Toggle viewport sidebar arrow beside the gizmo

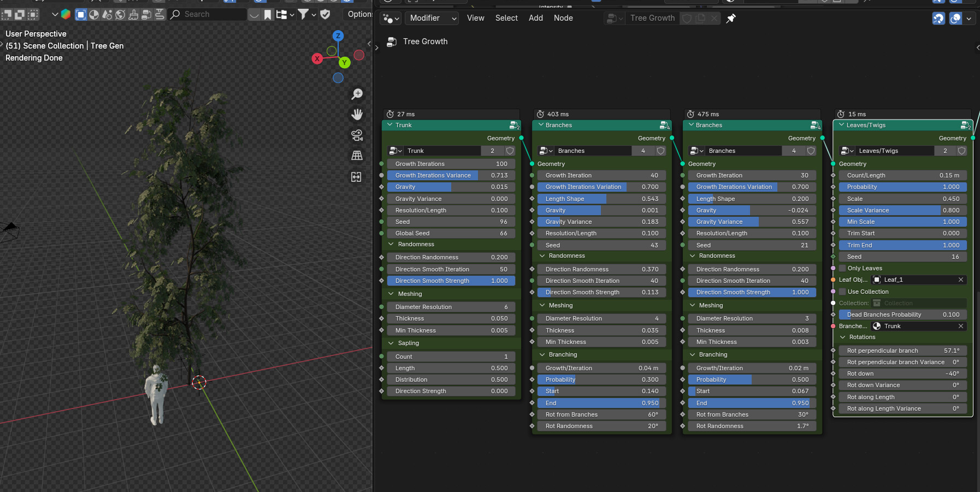tap(369, 44)
